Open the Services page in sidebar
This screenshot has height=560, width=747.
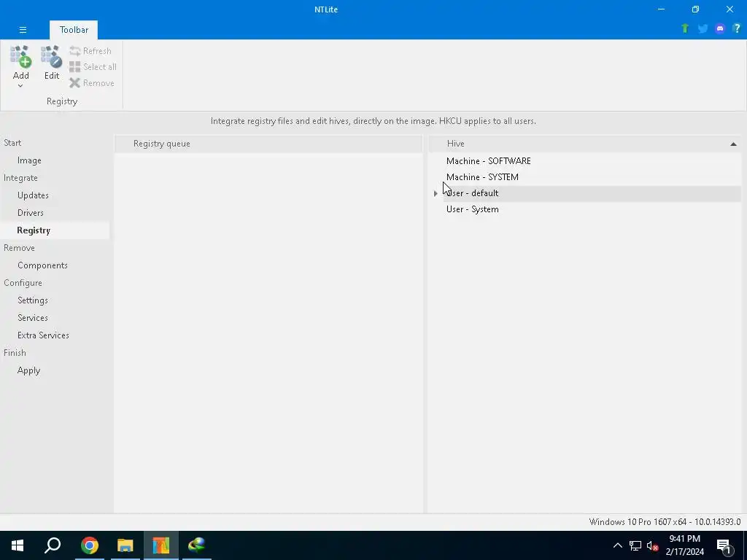[33, 318]
